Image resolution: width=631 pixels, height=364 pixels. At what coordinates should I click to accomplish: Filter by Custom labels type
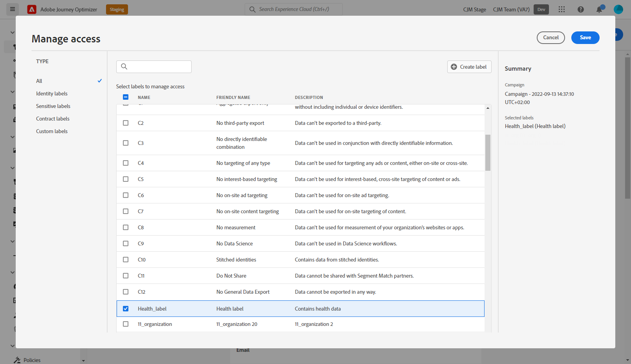click(x=52, y=131)
